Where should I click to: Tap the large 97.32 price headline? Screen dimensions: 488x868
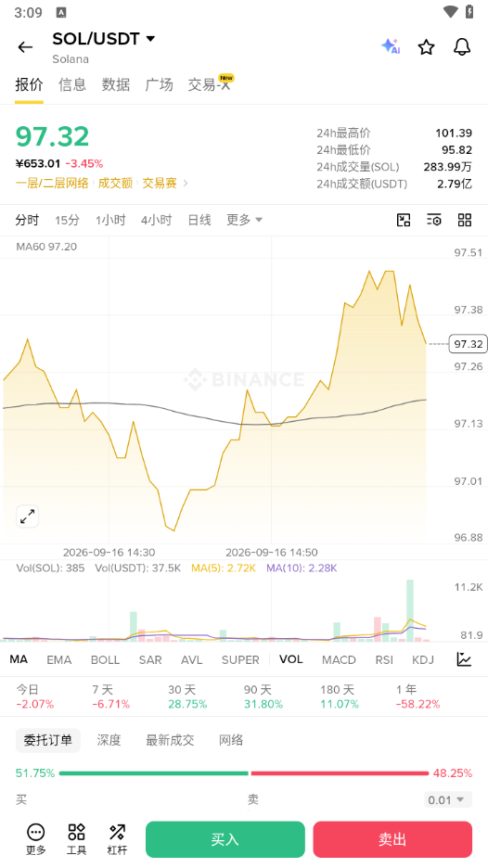coord(52,136)
